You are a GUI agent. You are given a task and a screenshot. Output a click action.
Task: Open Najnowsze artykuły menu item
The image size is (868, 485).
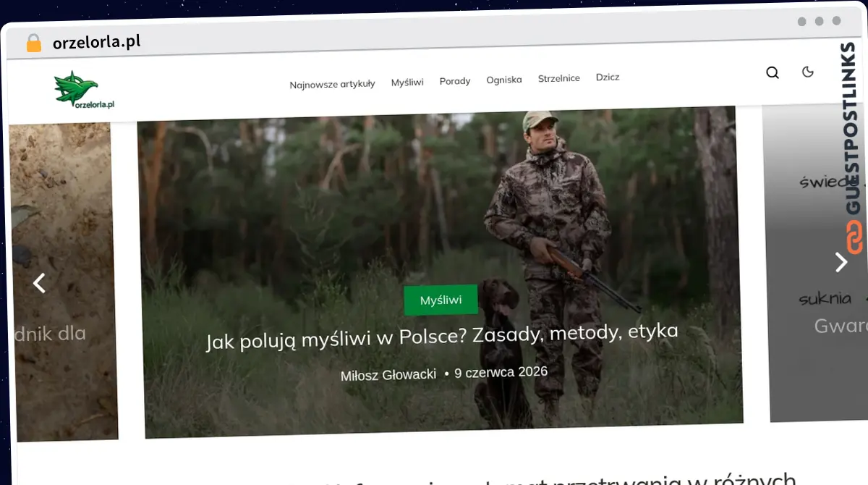click(x=332, y=84)
